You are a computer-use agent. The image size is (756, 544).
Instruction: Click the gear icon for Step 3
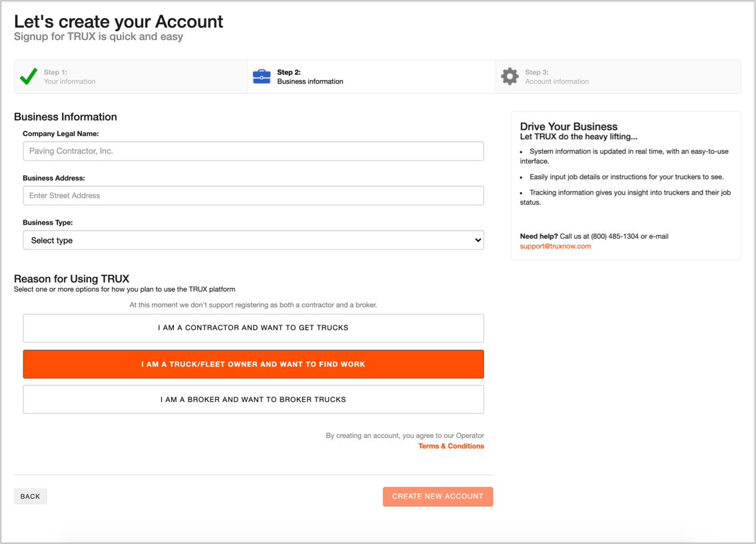(510, 76)
